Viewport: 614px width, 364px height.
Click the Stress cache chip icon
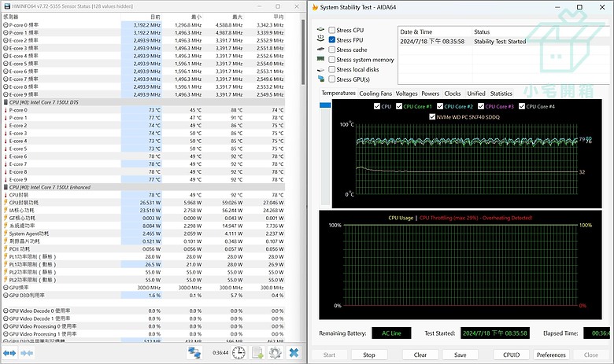pyautogui.click(x=320, y=50)
